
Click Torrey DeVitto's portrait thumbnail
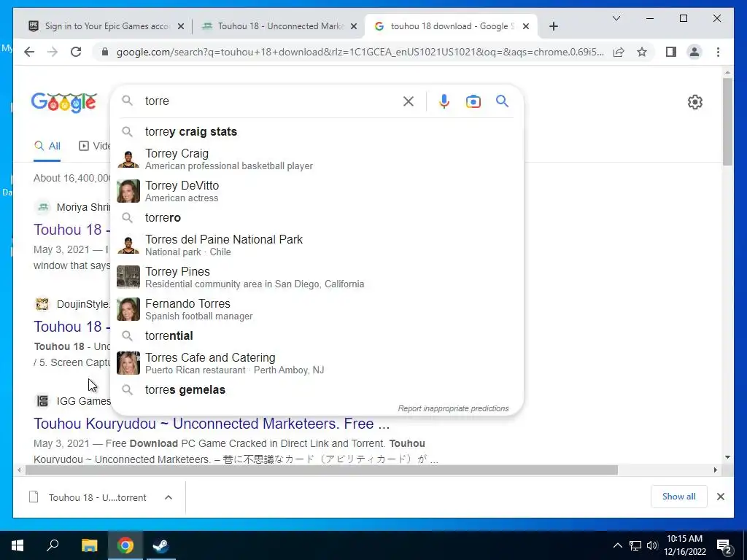click(x=128, y=191)
